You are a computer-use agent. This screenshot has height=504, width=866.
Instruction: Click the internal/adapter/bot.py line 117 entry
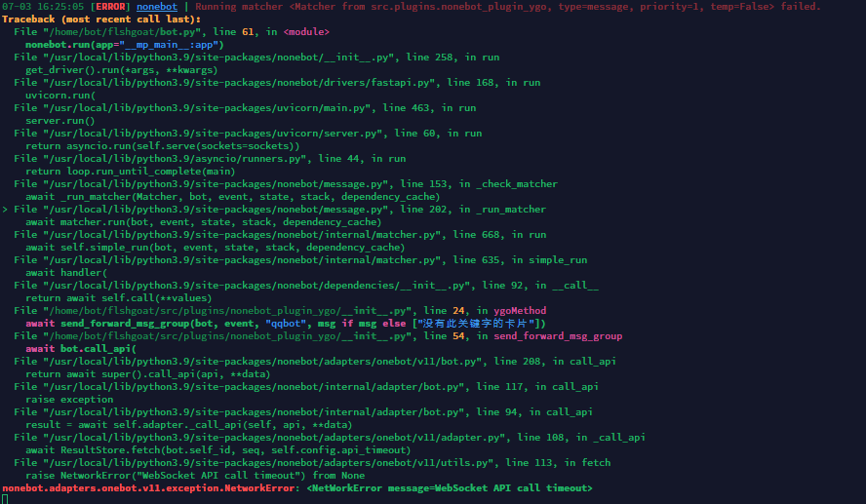click(306, 388)
